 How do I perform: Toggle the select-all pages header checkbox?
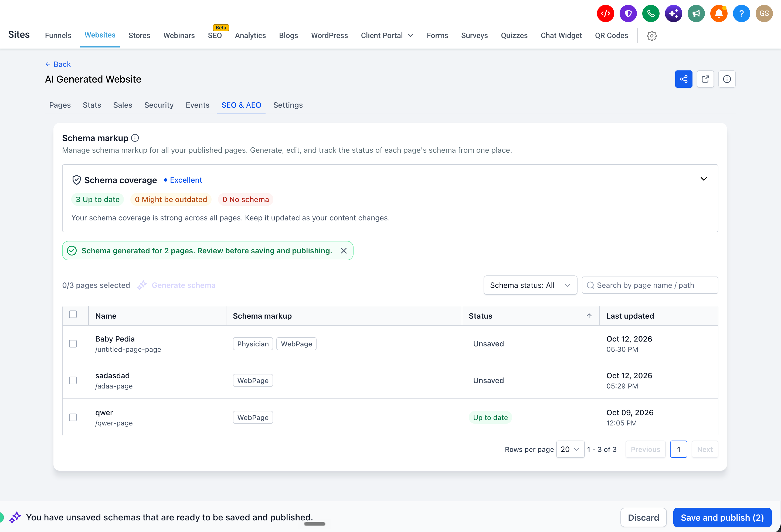coord(73,314)
